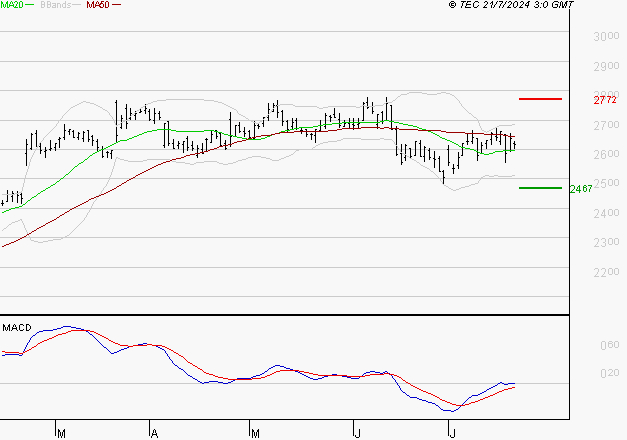Click the last J month marker
627x440 pixels.
[x=452, y=433]
